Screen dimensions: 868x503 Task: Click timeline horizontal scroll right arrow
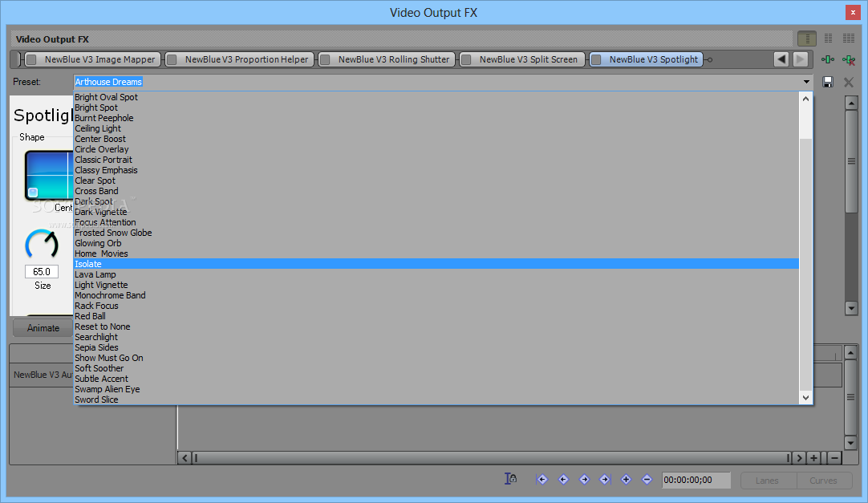pyautogui.click(x=799, y=457)
